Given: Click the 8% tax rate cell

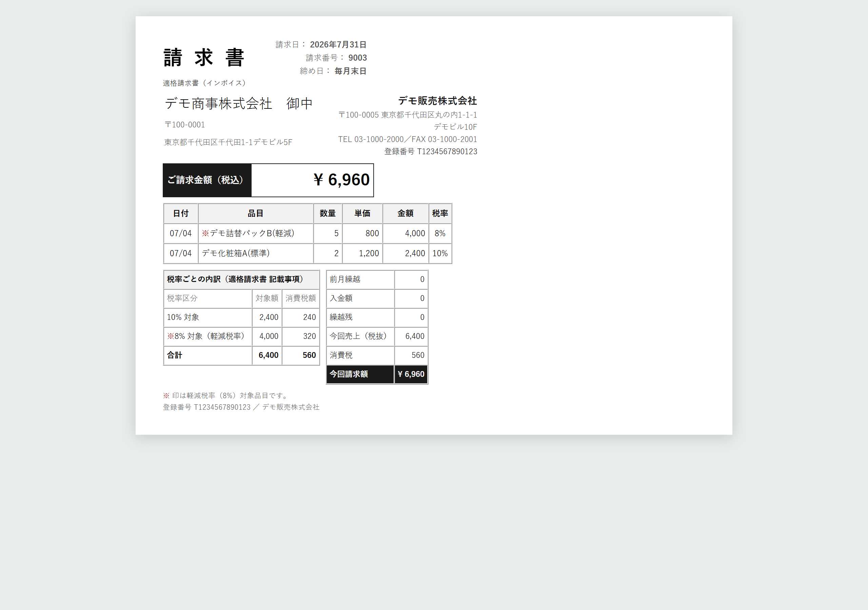Looking at the screenshot, I should 440,233.
